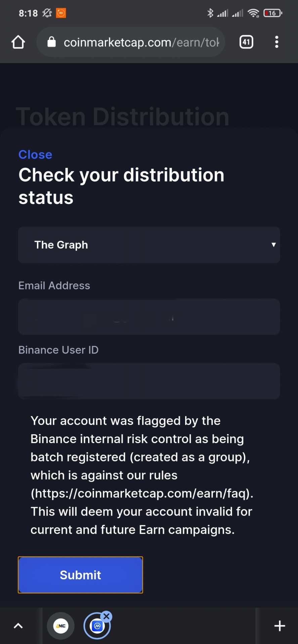
Task: Open the campaign dropdown showing The Graph
Action: coord(149,245)
